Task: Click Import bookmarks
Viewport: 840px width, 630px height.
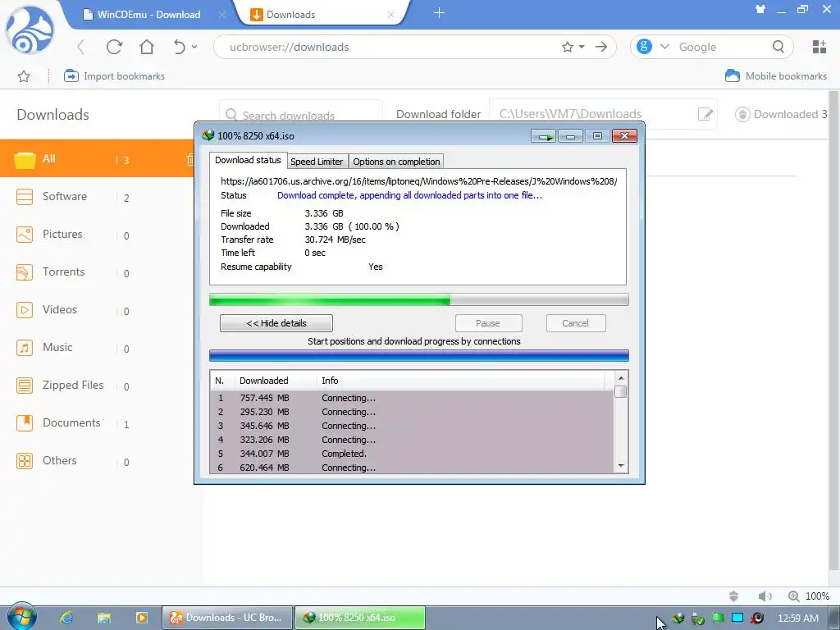Action: (x=114, y=76)
